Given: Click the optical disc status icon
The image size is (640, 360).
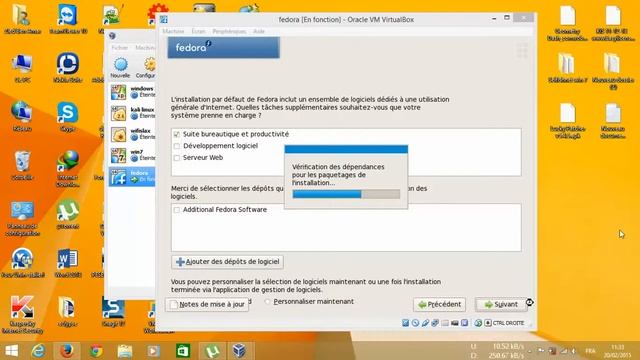Looking at the screenshot, I should pos(416,323).
